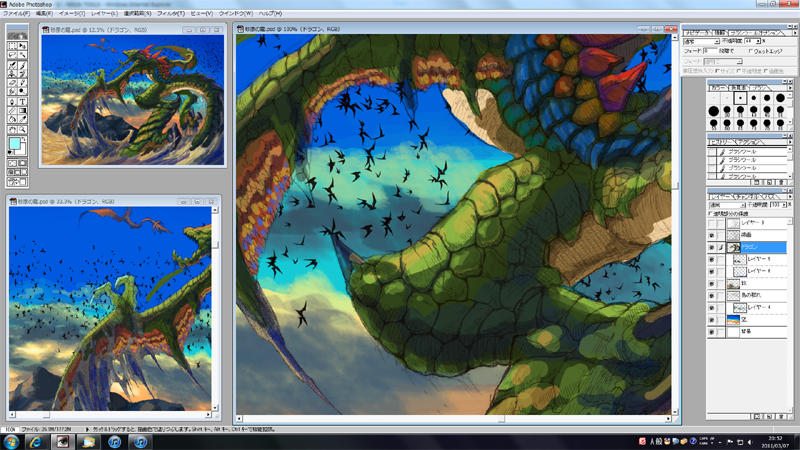This screenshot has width=800, height=450.
Task: Click the フェード steps input field
Action: tap(710, 51)
